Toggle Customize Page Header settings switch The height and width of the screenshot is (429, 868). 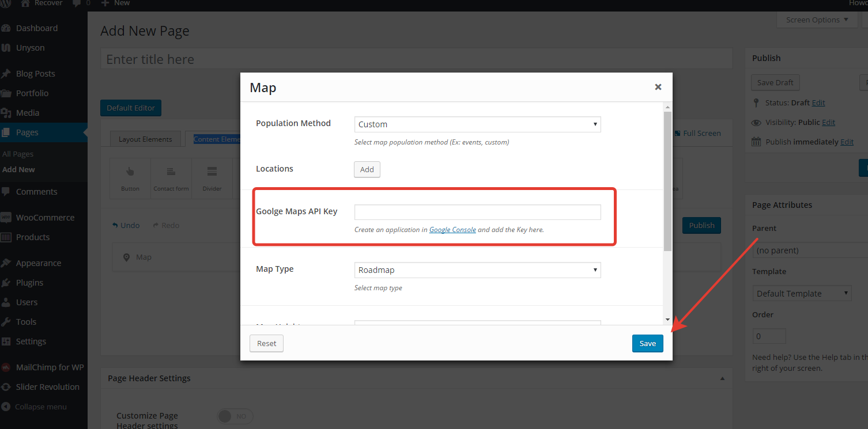coord(235,416)
